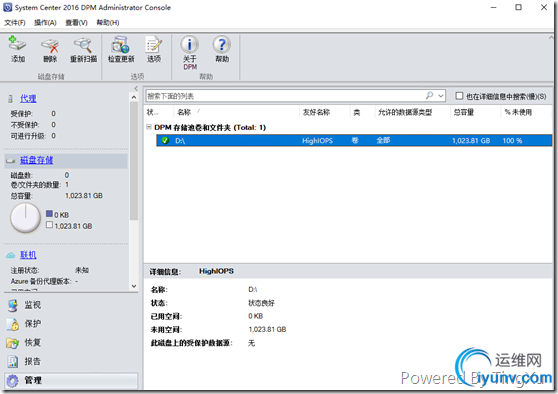This screenshot has width=558, height=394.
Task: Click the 注册状态 未知 value
Action: click(x=81, y=270)
